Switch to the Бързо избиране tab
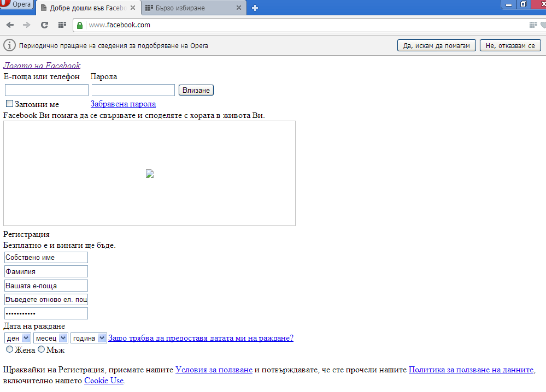 coord(193,8)
